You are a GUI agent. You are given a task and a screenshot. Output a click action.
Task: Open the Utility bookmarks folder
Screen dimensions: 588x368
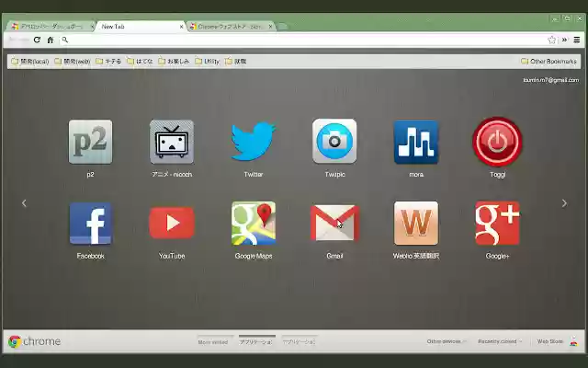(x=207, y=62)
